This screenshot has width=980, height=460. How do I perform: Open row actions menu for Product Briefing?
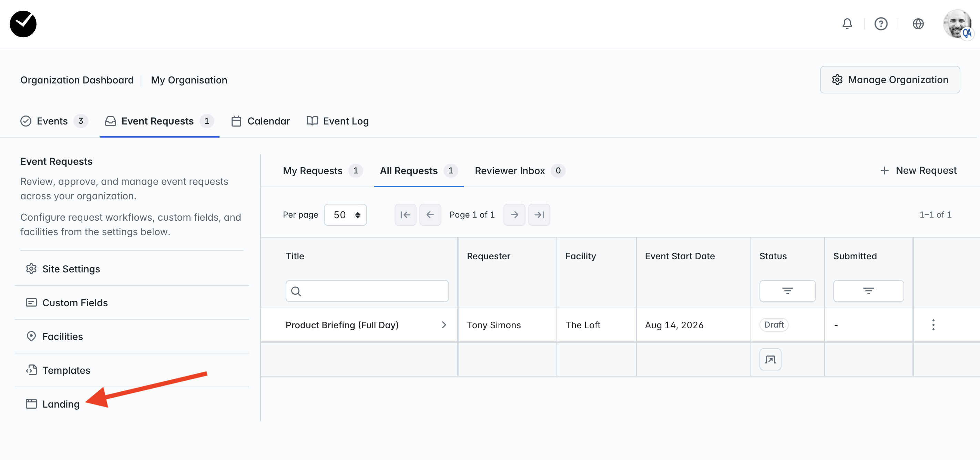click(933, 325)
